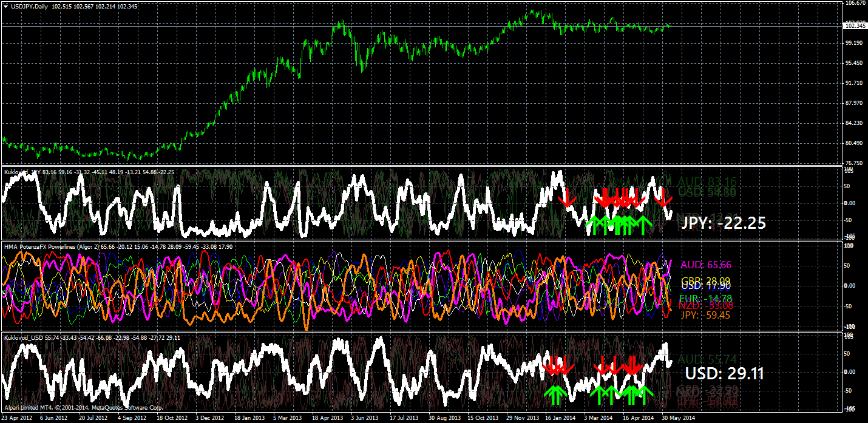
Task: Click the 106.670 price scale label
Action: tap(855, 3)
